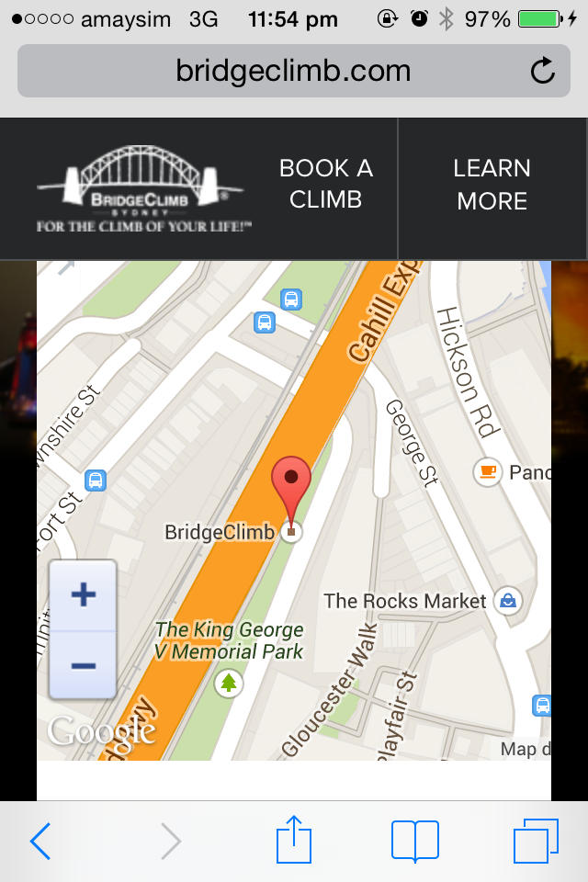
Task: Select The Rocks Market shopping icon
Action: click(x=508, y=601)
